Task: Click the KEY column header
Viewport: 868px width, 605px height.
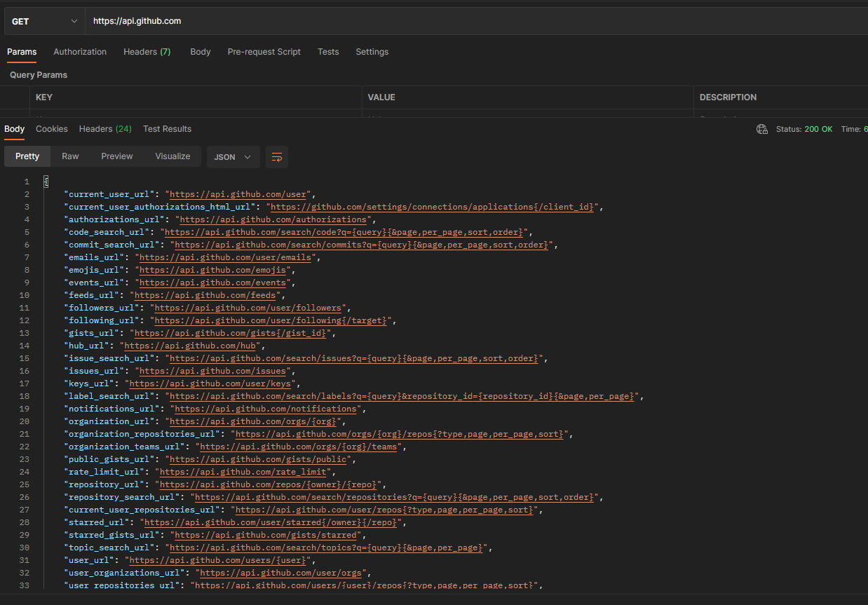Action: pos(44,97)
